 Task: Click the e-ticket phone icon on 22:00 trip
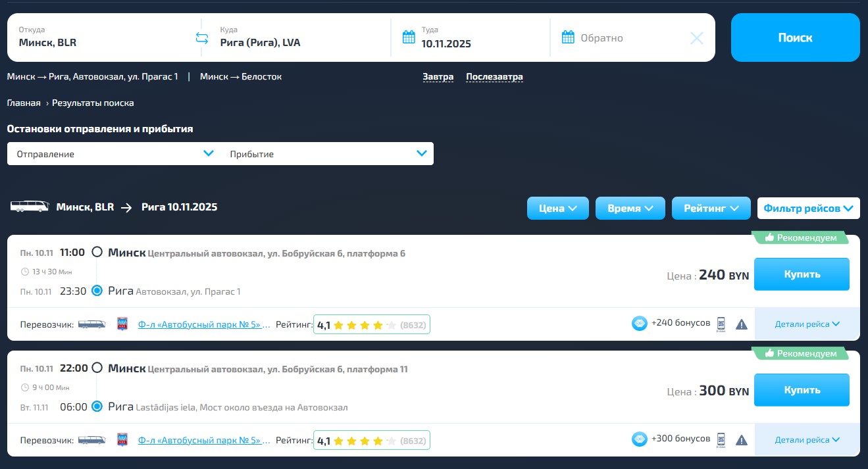(x=721, y=439)
